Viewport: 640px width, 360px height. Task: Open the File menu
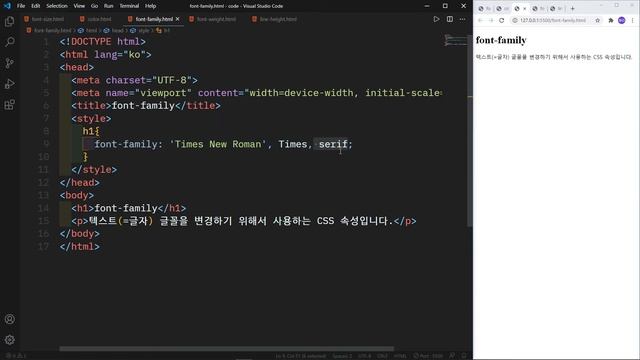tap(21, 6)
